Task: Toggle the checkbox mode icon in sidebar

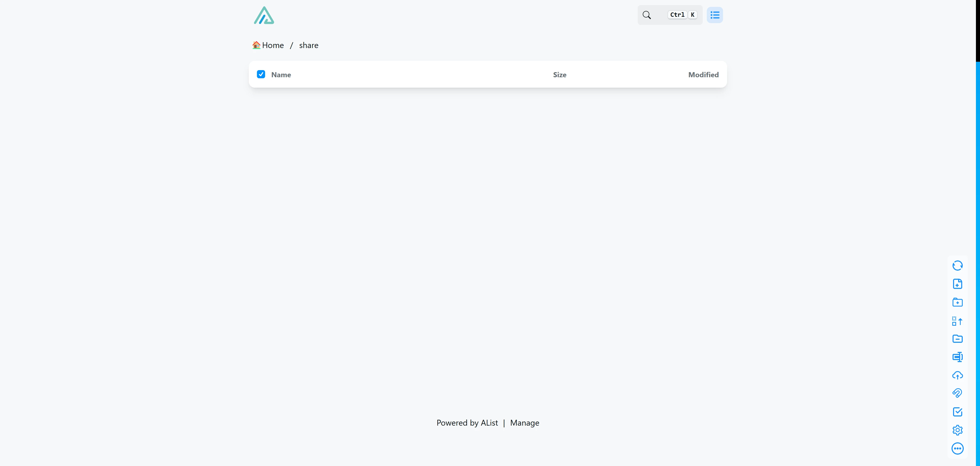Action: point(957,412)
